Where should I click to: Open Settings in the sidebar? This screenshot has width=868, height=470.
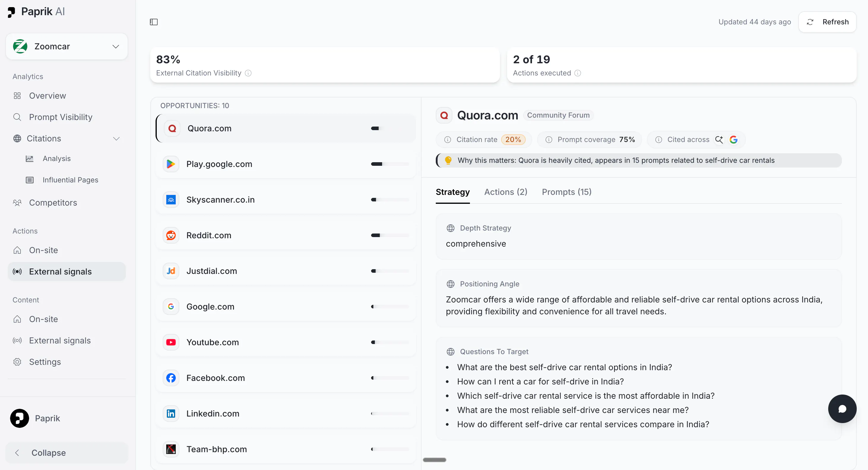pyautogui.click(x=67, y=362)
